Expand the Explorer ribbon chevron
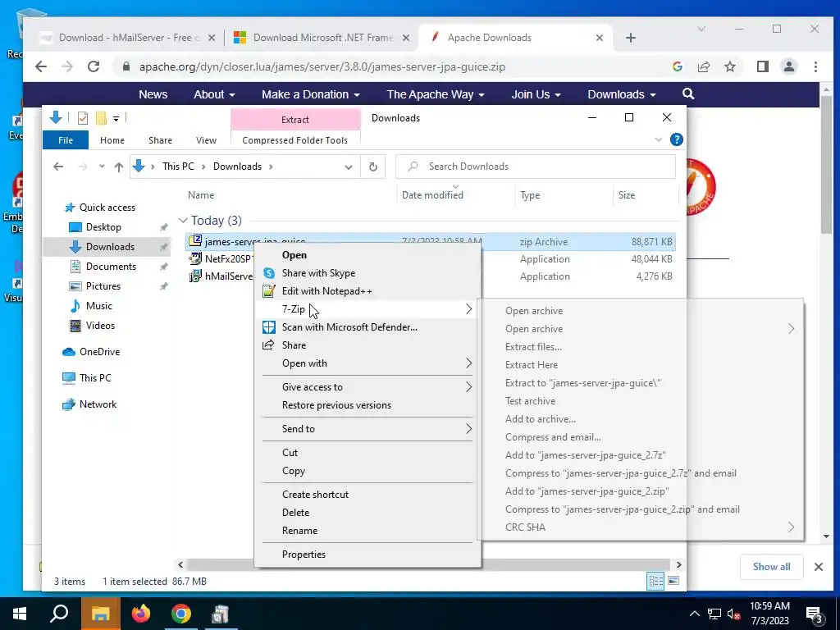840x630 pixels. click(x=659, y=139)
